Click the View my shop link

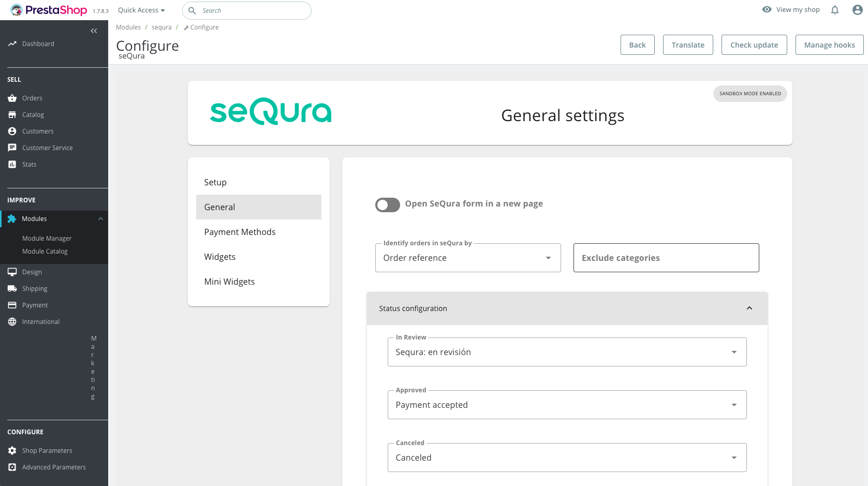[x=798, y=9]
